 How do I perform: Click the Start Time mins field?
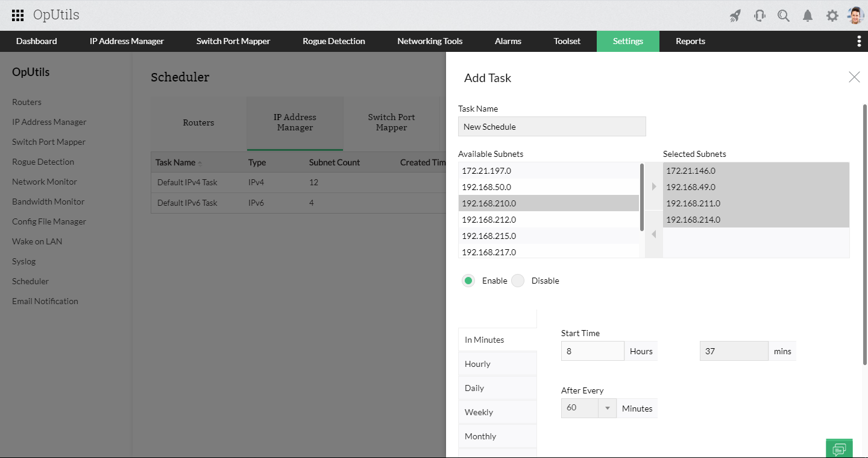(x=734, y=351)
